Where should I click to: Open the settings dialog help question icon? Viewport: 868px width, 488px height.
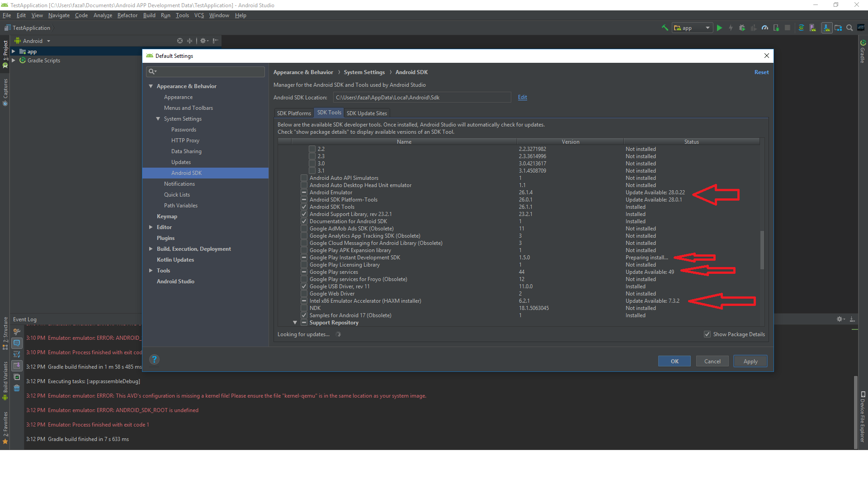coord(154,360)
